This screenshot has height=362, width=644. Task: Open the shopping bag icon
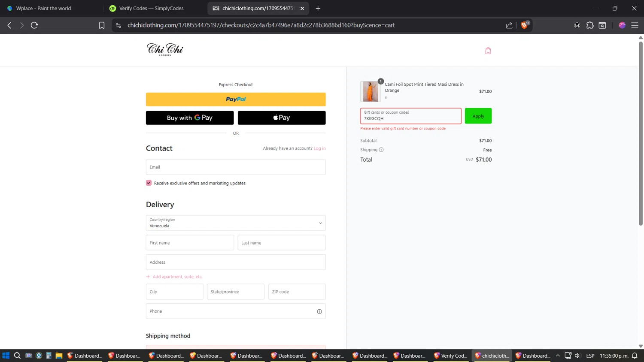[488, 51]
